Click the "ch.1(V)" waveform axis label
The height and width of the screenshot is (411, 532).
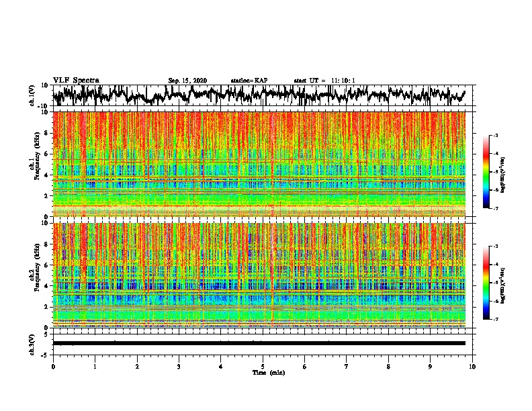click(32, 95)
